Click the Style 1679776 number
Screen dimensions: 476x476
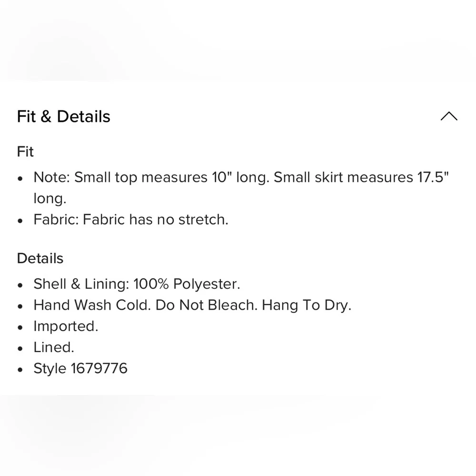pyautogui.click(x=99, y=368)
